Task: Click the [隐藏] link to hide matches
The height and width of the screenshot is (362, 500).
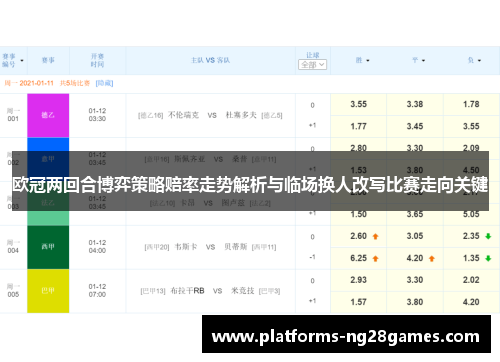Action: pos(104,83)
